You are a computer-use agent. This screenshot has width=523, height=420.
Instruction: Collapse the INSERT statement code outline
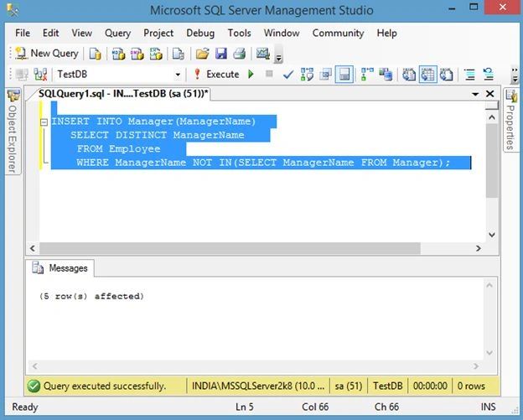[44, 122]
